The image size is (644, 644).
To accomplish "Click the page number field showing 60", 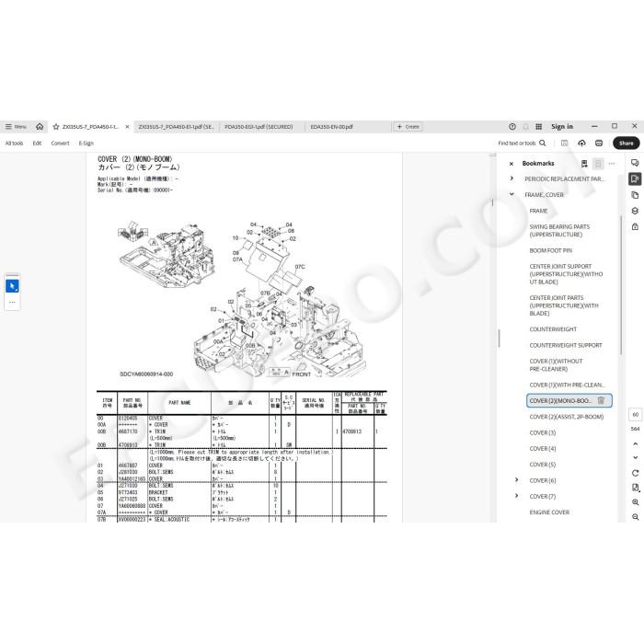I will tap(635, 414).
